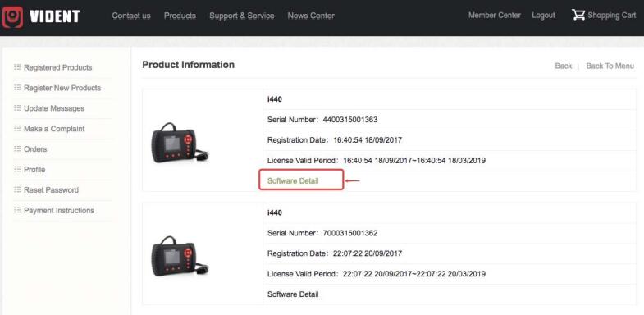The width and height of the screenshot is (644, 315).
Task: Click Registration Date 22:07:22 20/09/2017
Action: pos(335,253)
